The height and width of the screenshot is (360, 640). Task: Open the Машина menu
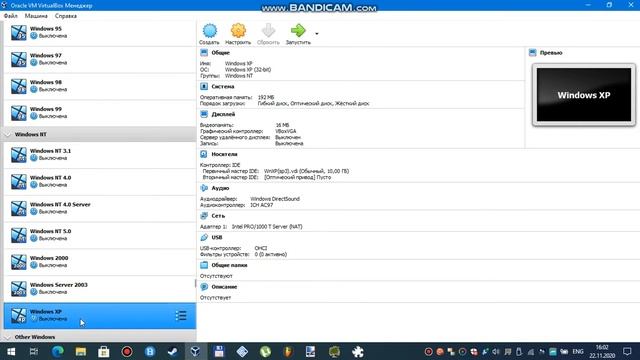coord(36,16)
